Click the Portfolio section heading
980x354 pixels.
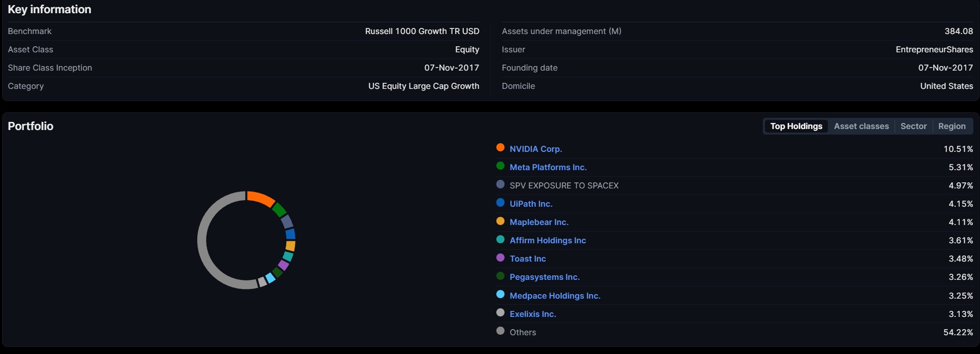pyautogui.click(x=31, y=126)
